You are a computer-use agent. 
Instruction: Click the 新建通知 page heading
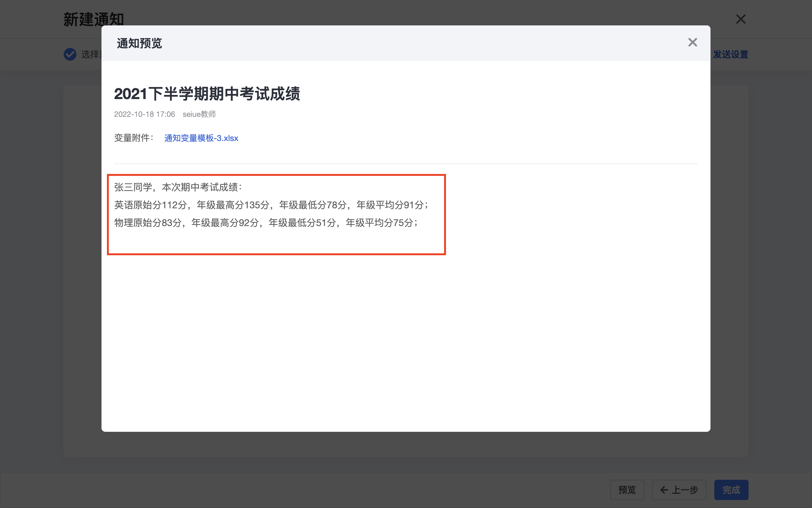click(x=94, y=19)
